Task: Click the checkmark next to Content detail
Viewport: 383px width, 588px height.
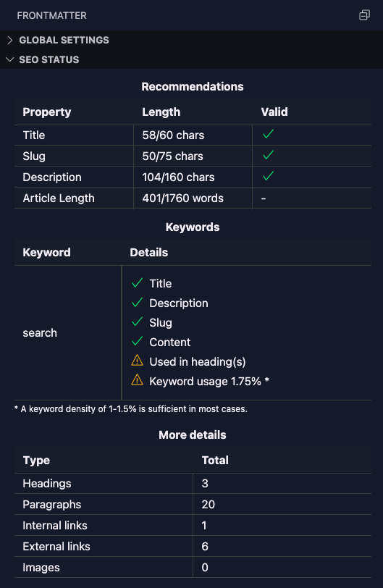Action: (137, 341)
